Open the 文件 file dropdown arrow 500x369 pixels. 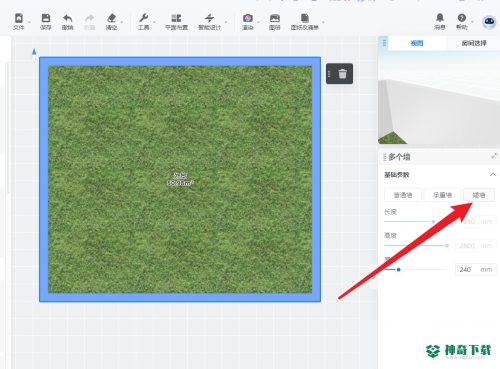tap(29, 22)
